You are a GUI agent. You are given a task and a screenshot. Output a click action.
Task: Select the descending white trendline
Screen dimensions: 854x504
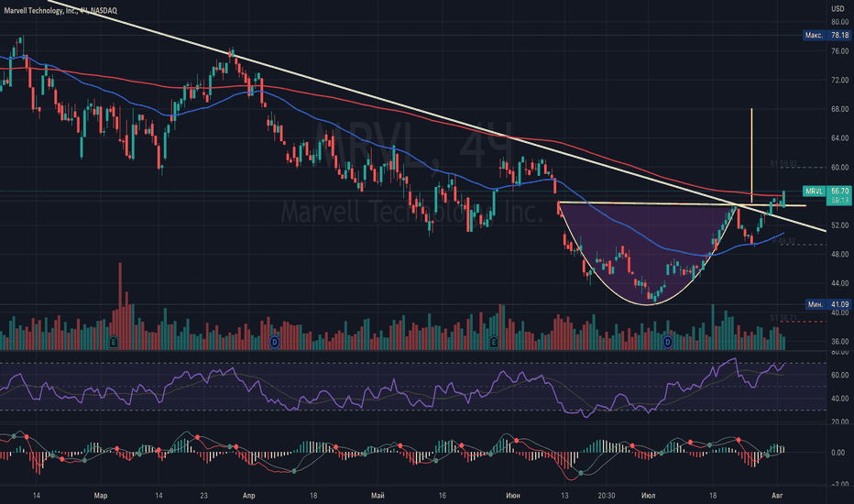point(436,115)
